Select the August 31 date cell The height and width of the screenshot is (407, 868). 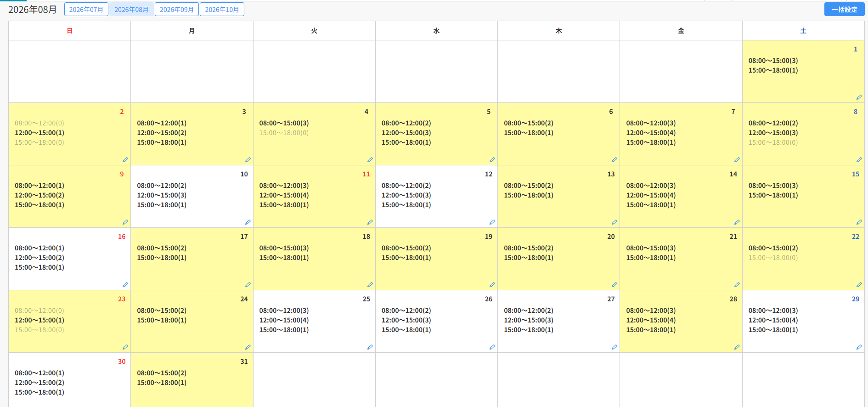(x=192, y=379)
